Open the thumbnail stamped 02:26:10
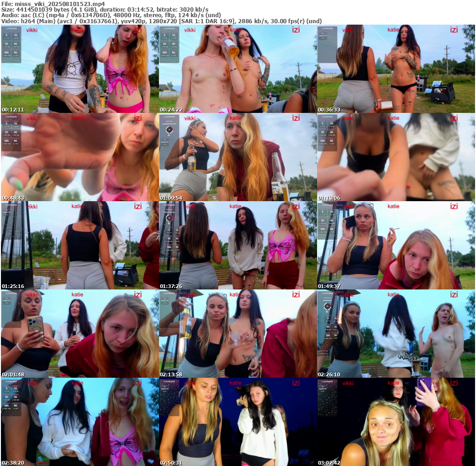The image size is (476, 466). click(x=396, y=334)
